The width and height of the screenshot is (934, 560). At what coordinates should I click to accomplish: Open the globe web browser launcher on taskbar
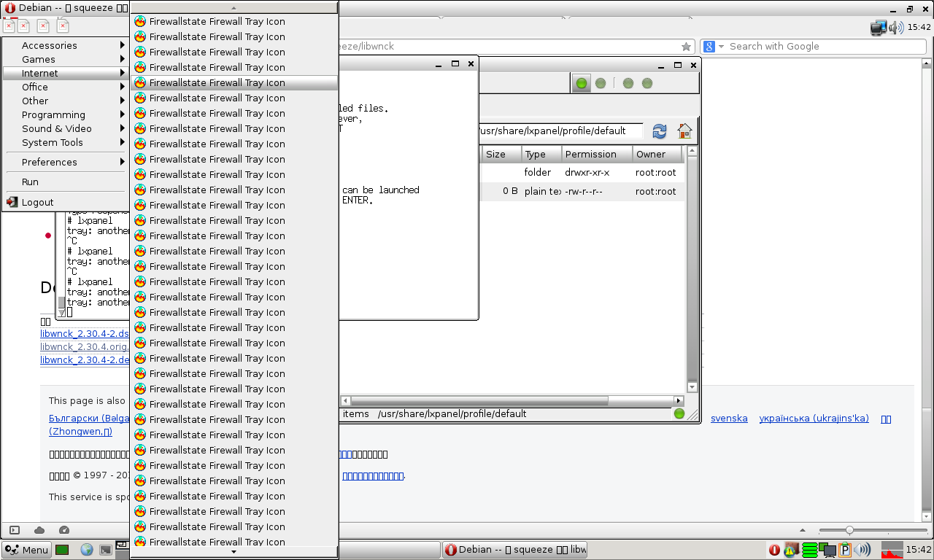pyautogui.click(x=87, y=550)
